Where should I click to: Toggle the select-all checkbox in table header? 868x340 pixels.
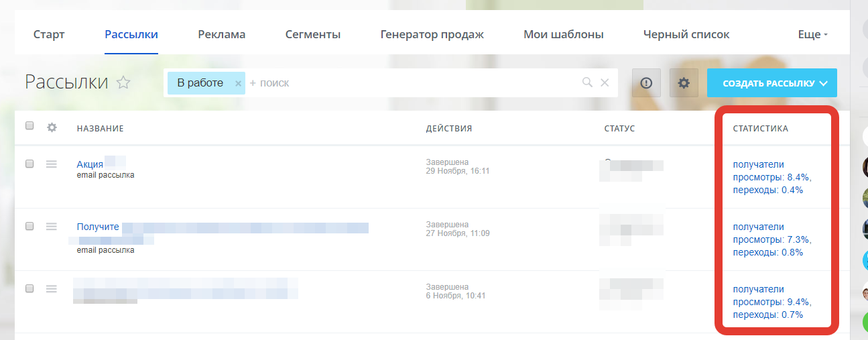pyautogui.click(x=29, y=125)
